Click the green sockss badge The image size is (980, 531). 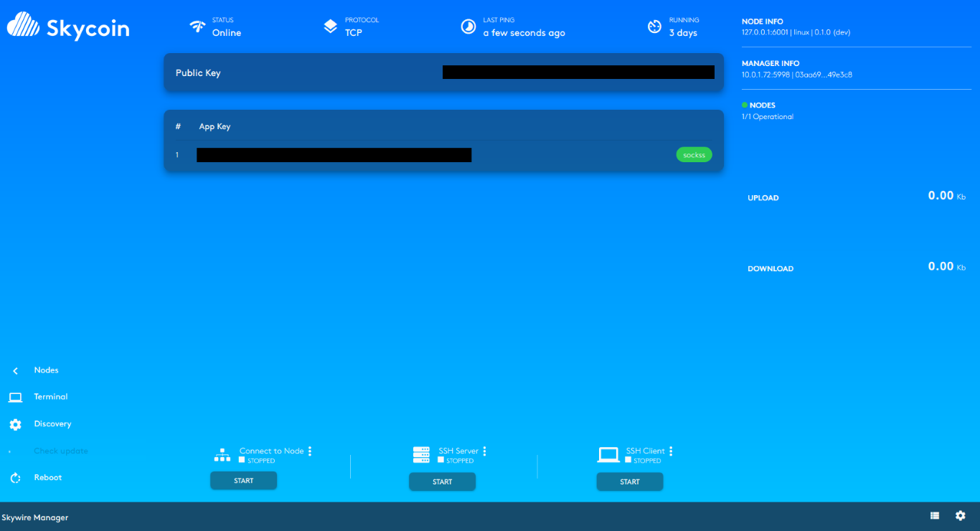[694, 154]
